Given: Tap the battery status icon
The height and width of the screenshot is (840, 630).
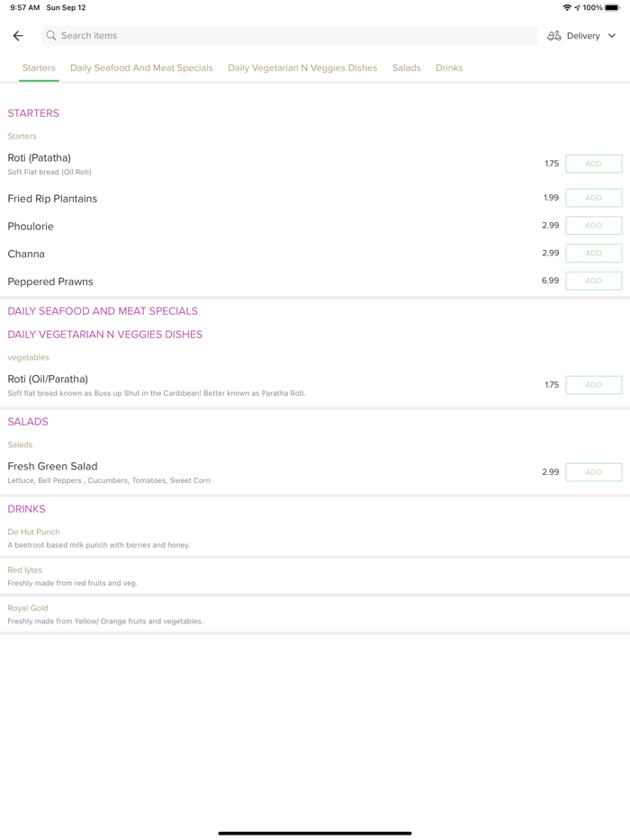Looking at the screenshot, I should (x=612, y=8).
